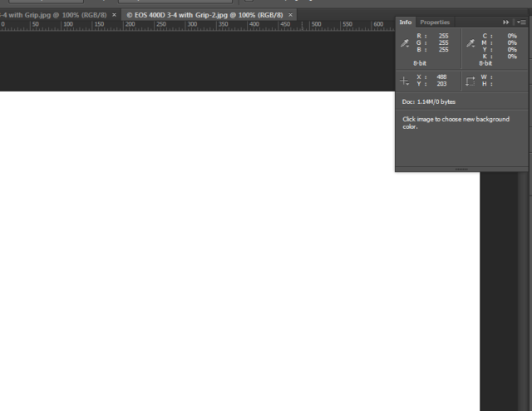
Task: Click the C value 0% readout
Action: [512, 36]
